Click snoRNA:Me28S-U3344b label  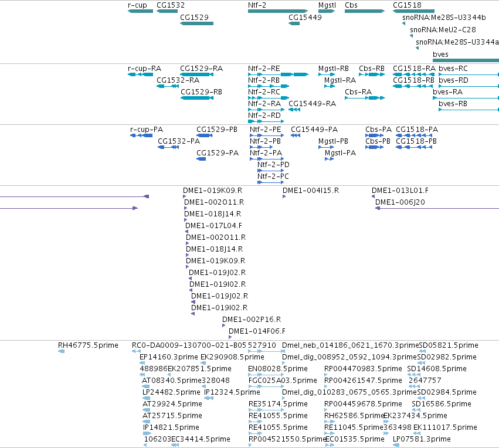point(444,17)
